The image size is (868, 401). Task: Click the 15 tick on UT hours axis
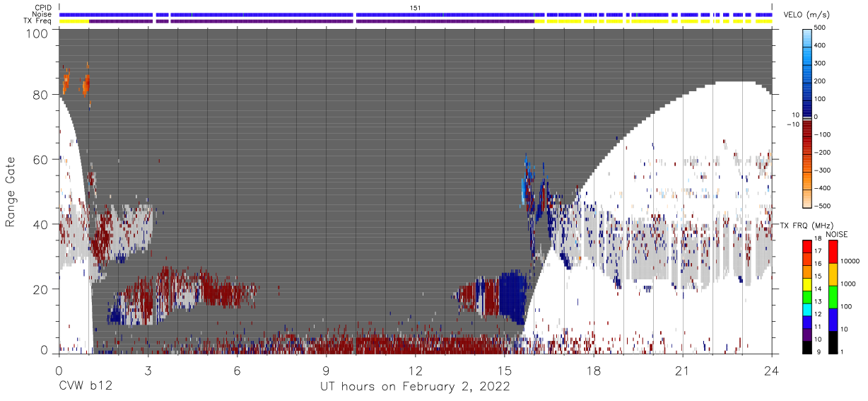pos(505,370)
